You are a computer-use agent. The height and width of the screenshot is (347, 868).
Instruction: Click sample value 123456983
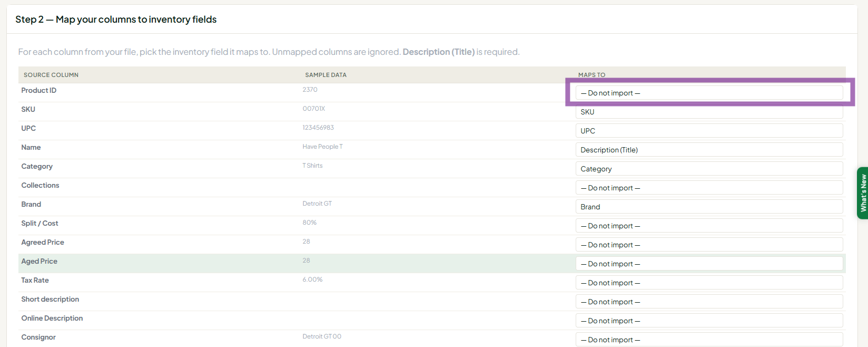(318, 128)
